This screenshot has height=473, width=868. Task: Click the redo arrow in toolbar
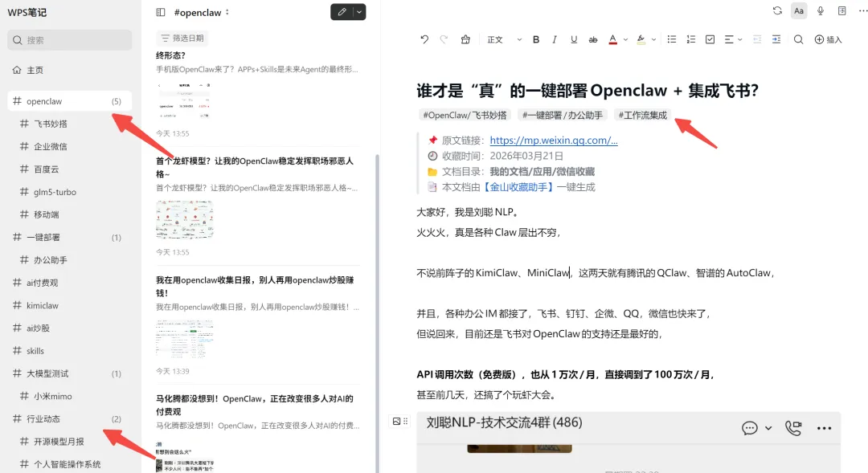pyautogui.click(x=444, y=39)
